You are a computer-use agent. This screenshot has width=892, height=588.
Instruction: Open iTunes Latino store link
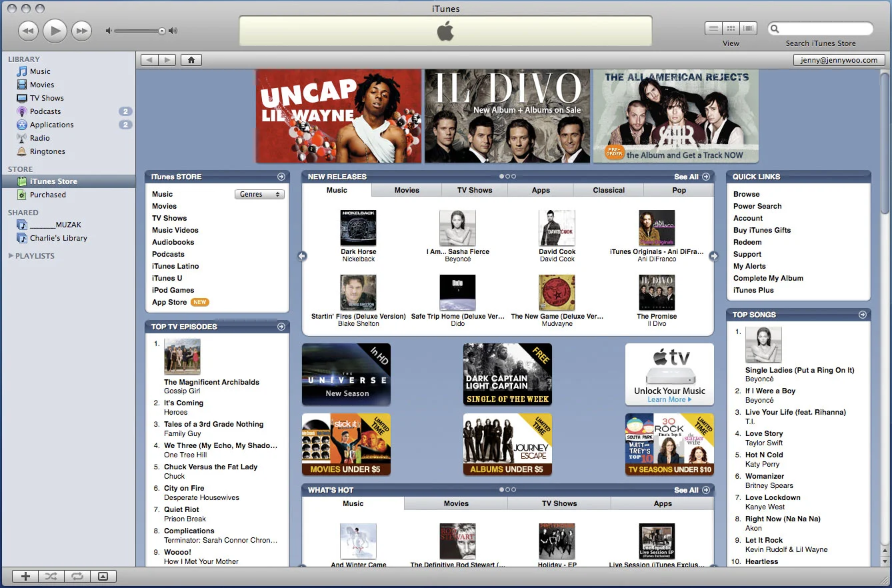[175, 266]
